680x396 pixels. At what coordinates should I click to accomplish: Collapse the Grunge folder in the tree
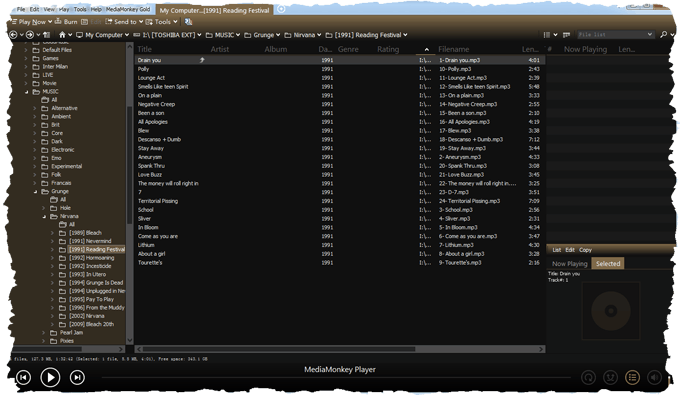35,191
